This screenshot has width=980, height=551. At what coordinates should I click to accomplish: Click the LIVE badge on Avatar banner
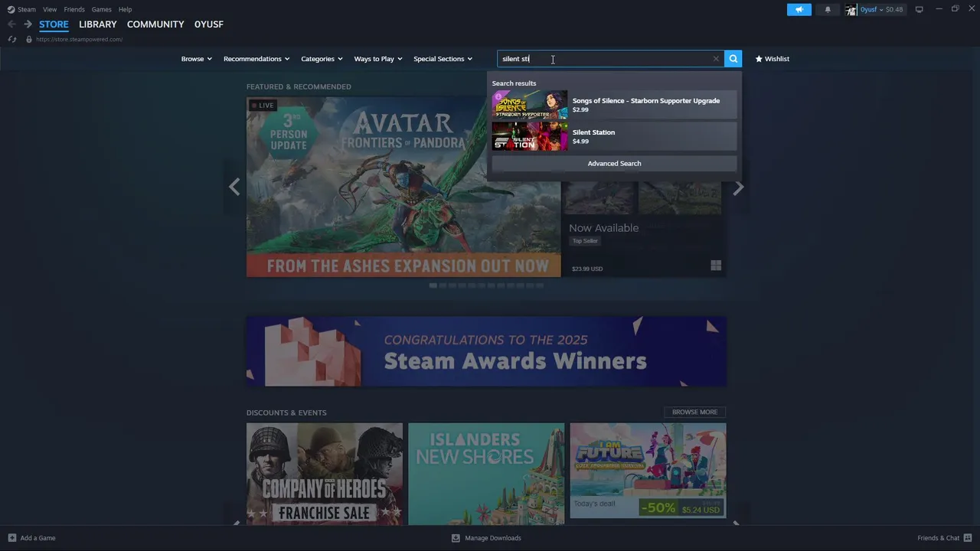pyautogui.click(x=263, y=106)
